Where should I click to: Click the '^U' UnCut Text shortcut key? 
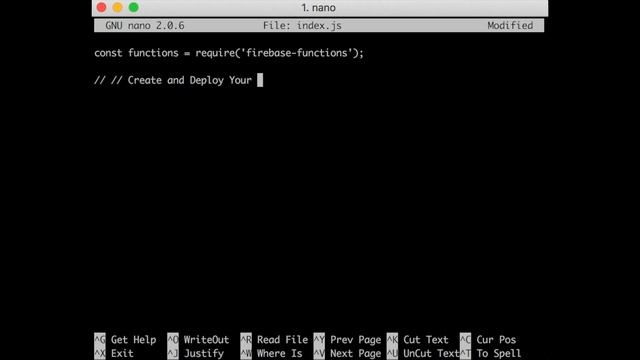point(392,353)
